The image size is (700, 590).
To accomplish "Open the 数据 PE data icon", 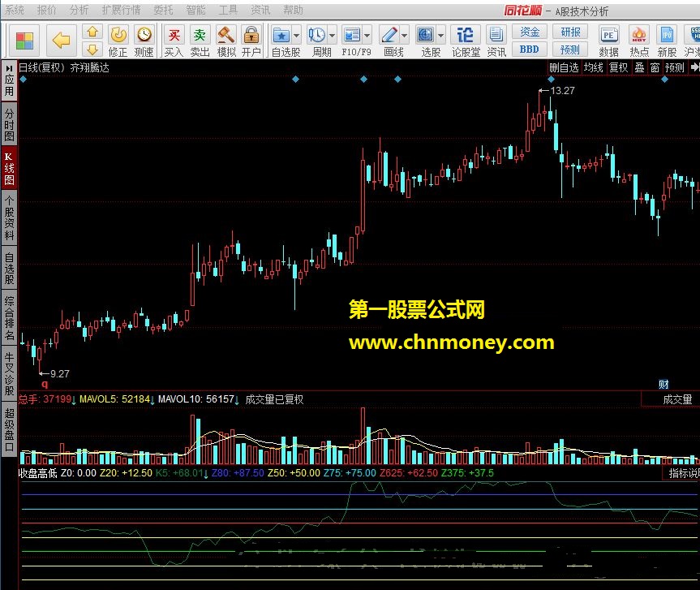I will pos(608,41).
